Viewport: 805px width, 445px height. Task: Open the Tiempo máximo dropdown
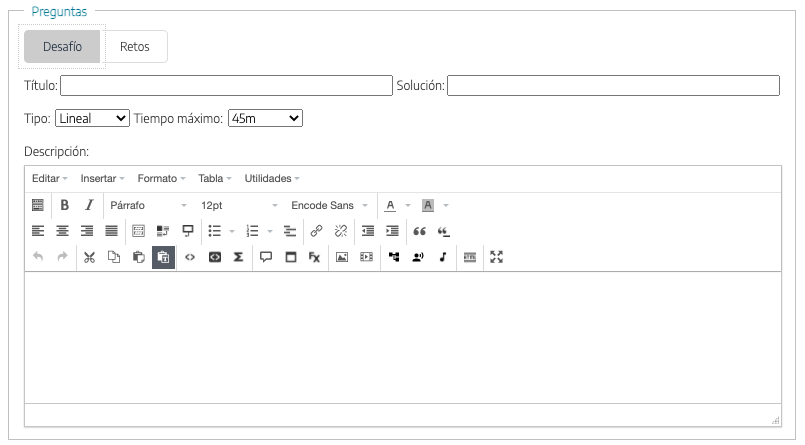coord(265,118)
